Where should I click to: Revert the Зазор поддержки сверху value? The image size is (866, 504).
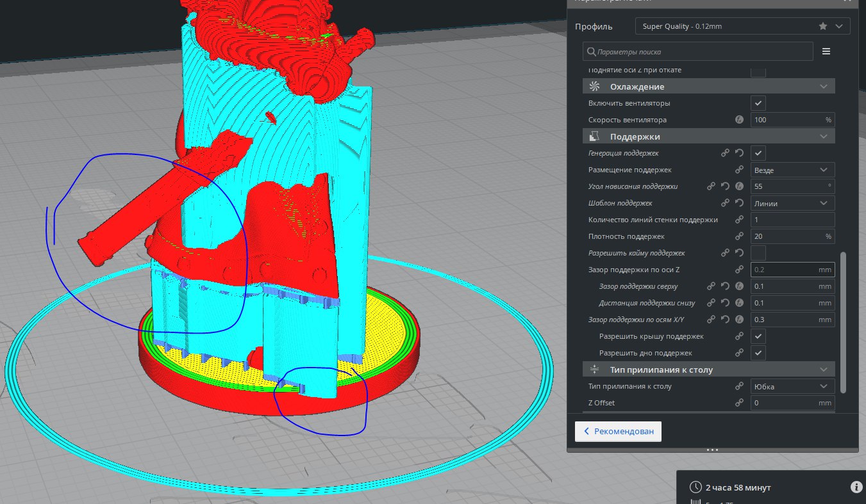pyautogui.click(x=725, y=286)
